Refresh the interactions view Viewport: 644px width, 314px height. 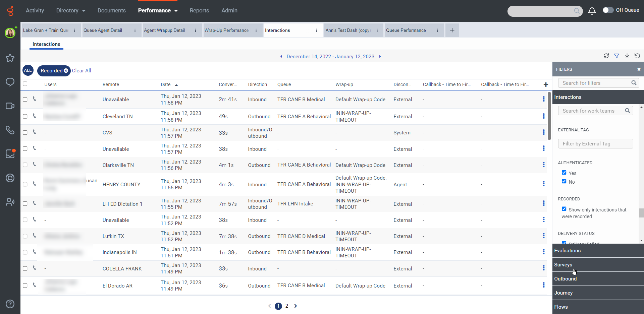[606, 56]
